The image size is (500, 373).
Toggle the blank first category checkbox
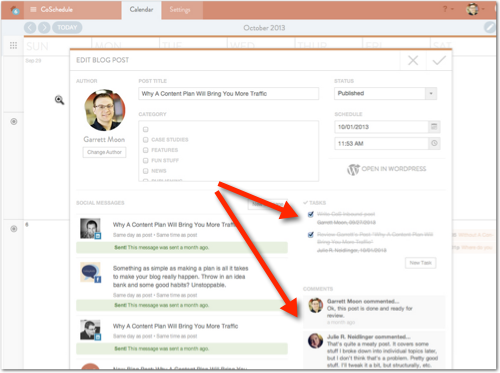[x=145, y=129]
